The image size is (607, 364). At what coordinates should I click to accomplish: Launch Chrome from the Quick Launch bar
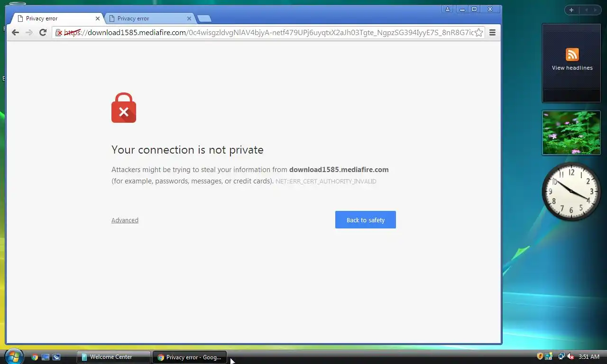click(35, 357)
